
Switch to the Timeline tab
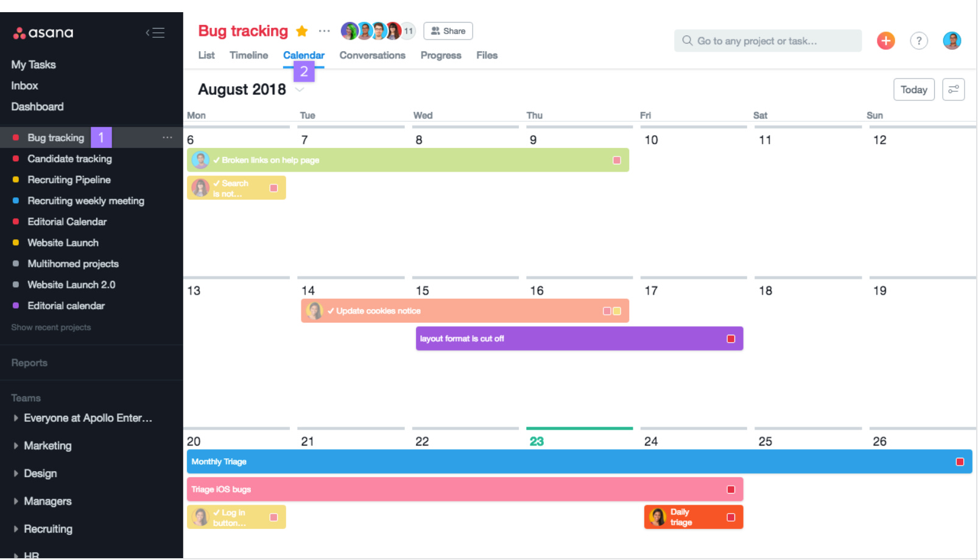[x=248, y=55]
